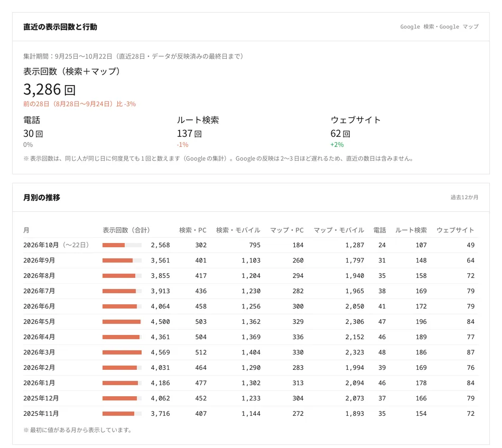Click the 検索・モバイル column header
Viewport: 502px width, 448px height.
pos(238,230)
